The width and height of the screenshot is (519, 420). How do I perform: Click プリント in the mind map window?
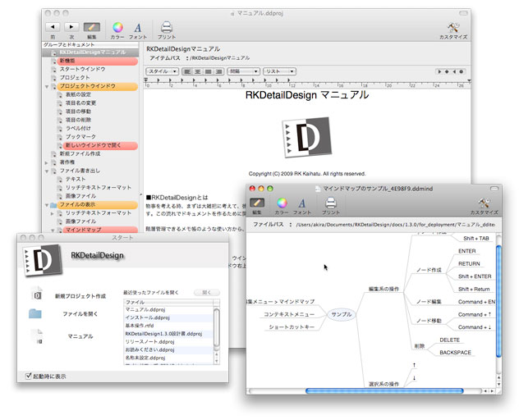click(x=331, y=203)
